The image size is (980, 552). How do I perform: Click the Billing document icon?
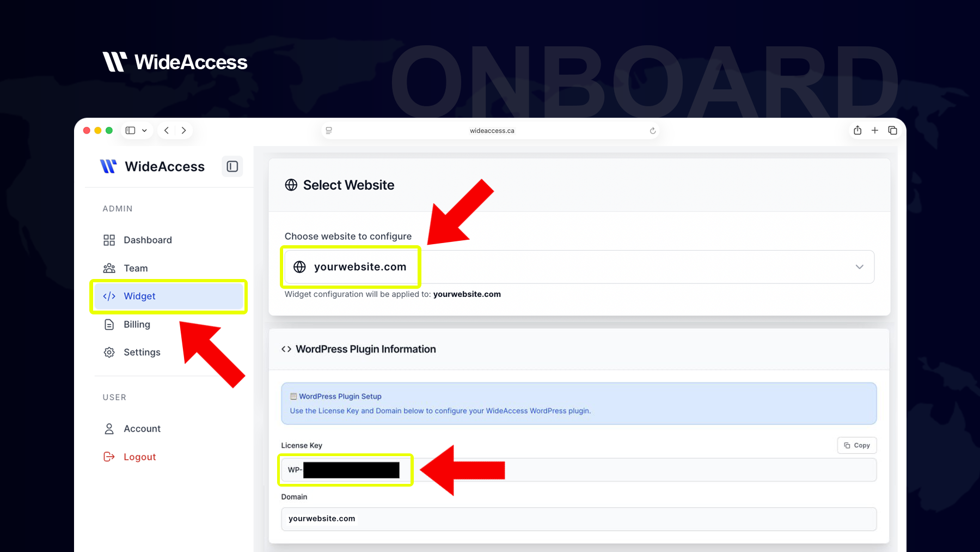(x=109, y=324)
